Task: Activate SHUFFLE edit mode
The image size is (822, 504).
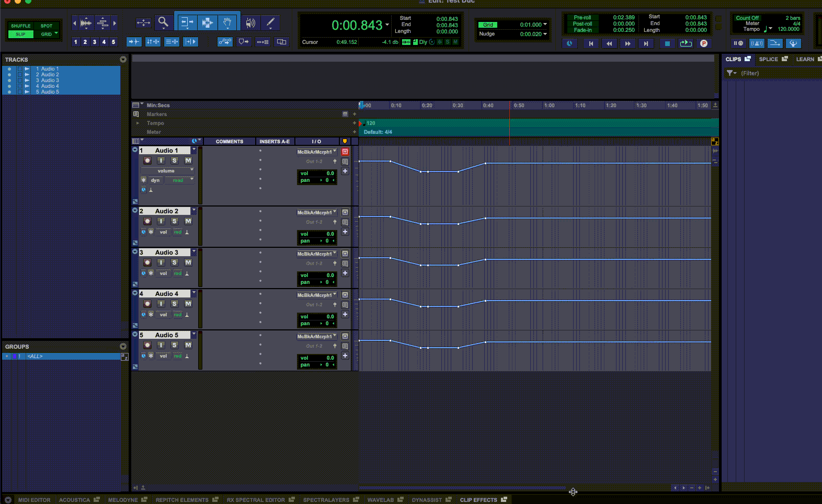Action: coord(21,26)
